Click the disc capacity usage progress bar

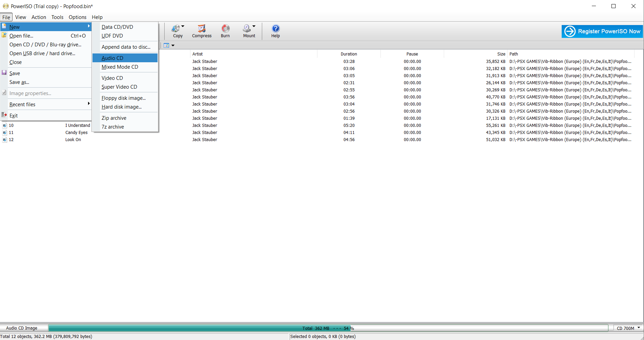[x=328, y=328]
